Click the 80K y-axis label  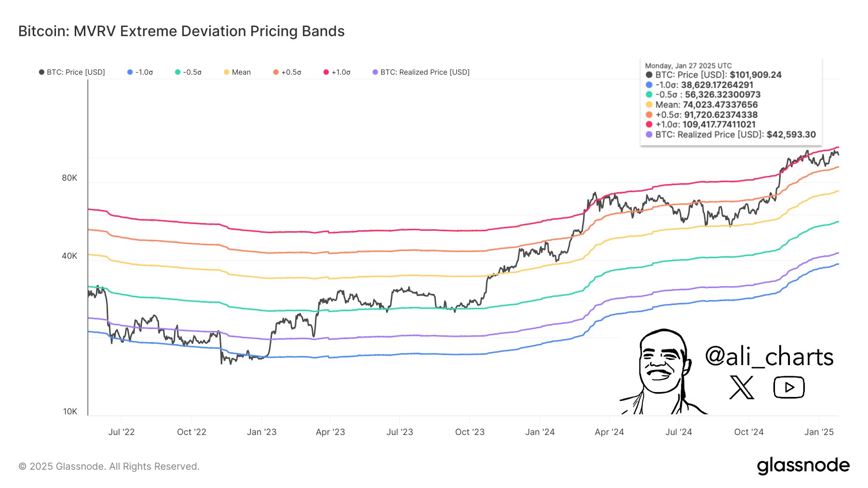[69, 178]
